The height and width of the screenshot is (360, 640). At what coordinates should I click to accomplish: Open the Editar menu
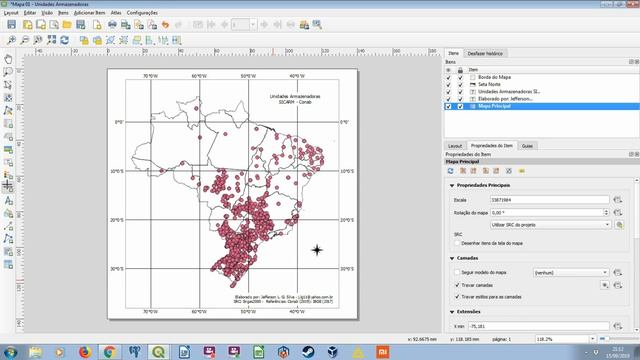pos(30,13)
